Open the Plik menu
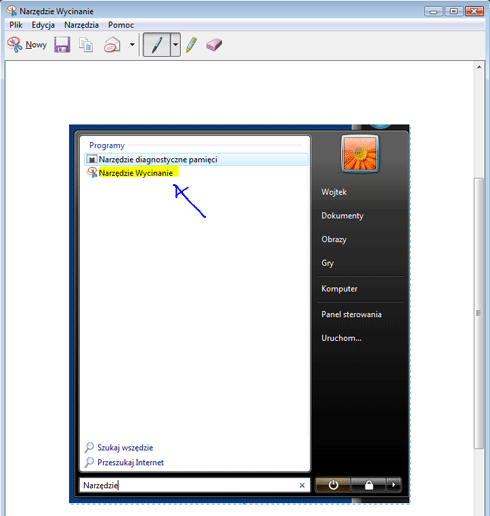Viewport: 490px width, 516px height. click(x=16, y=25)
